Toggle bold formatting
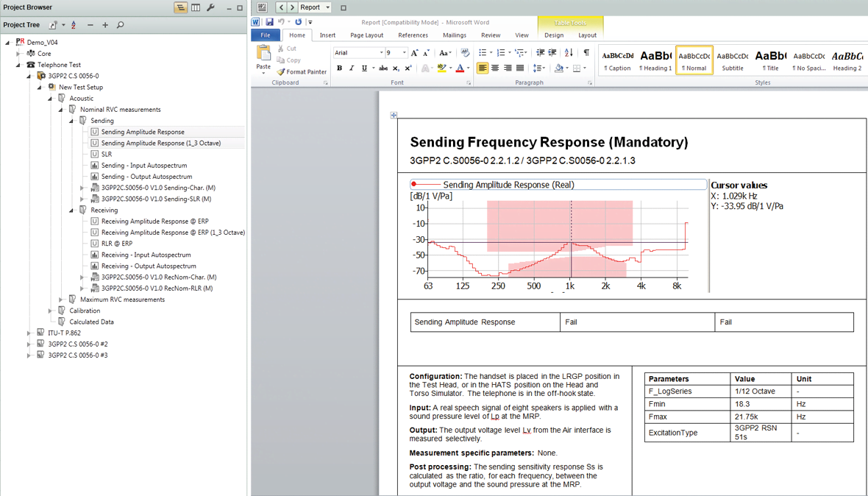Viewport: 868px width, 496px height. (339, 68)
